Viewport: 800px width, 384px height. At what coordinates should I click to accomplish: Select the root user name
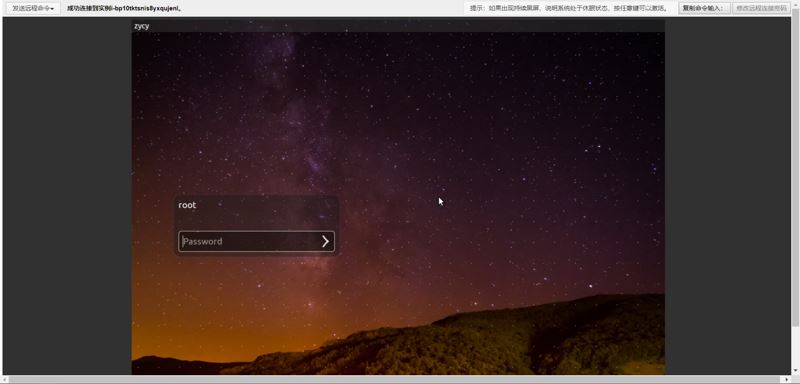pos(187,205)
